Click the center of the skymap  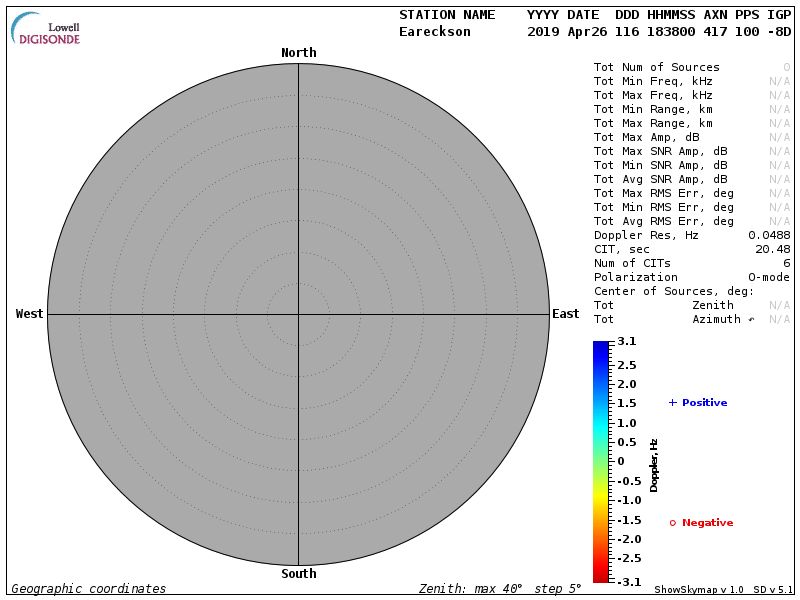point(298,314)
